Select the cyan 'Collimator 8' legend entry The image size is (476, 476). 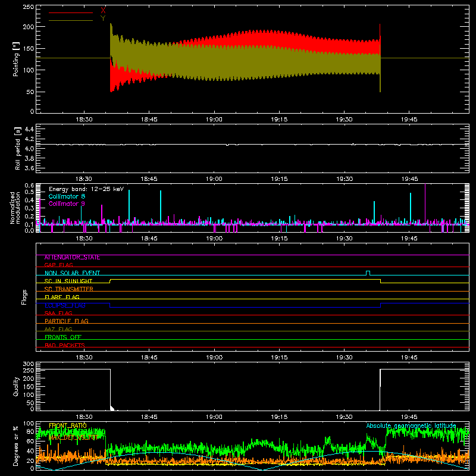point(67,196)
